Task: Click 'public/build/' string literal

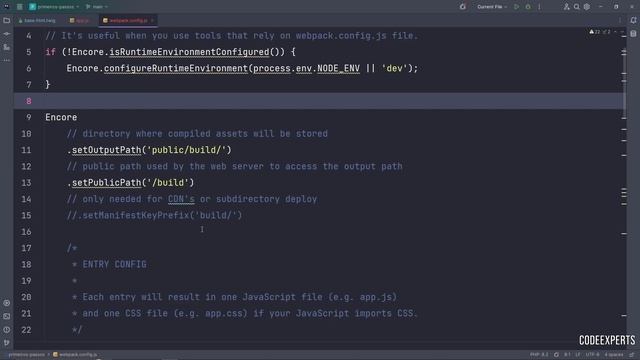Action: [186, 150]
